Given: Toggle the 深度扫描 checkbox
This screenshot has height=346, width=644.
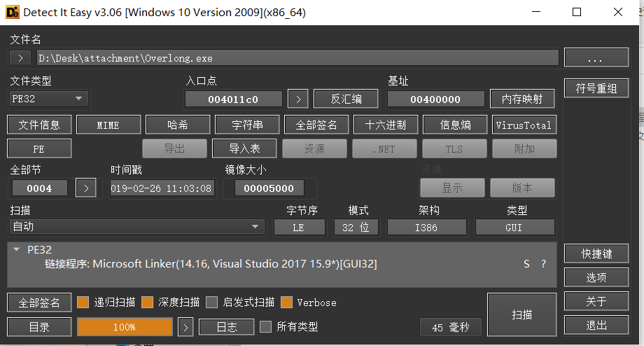Looking at the screenshot, I should (x=148, y=303).
